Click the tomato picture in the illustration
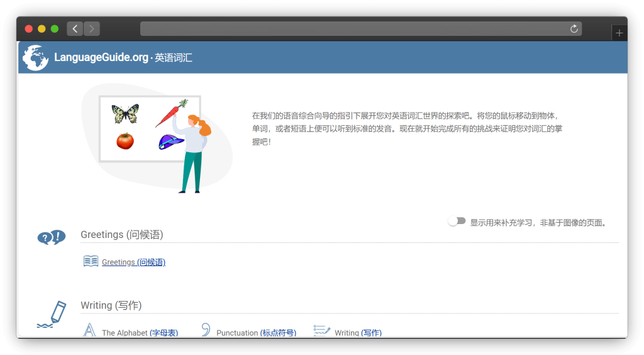The width and height of the screenshot is (644, 355). pyautogui.click(x=125, y=141)
